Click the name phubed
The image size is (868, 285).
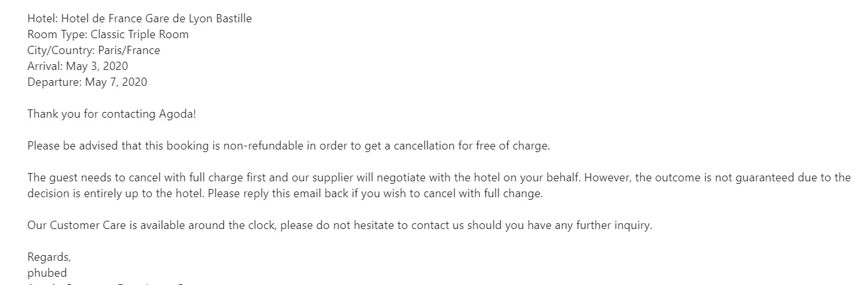click(x=47, y=273)
